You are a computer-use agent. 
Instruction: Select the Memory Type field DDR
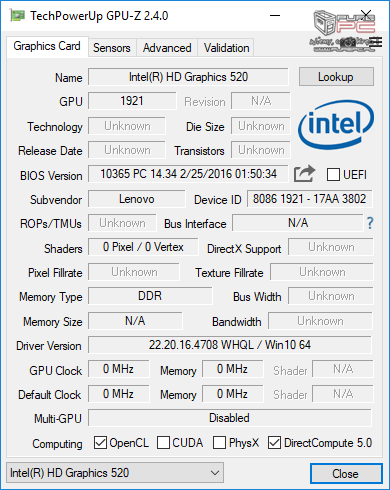pos(150,296)
